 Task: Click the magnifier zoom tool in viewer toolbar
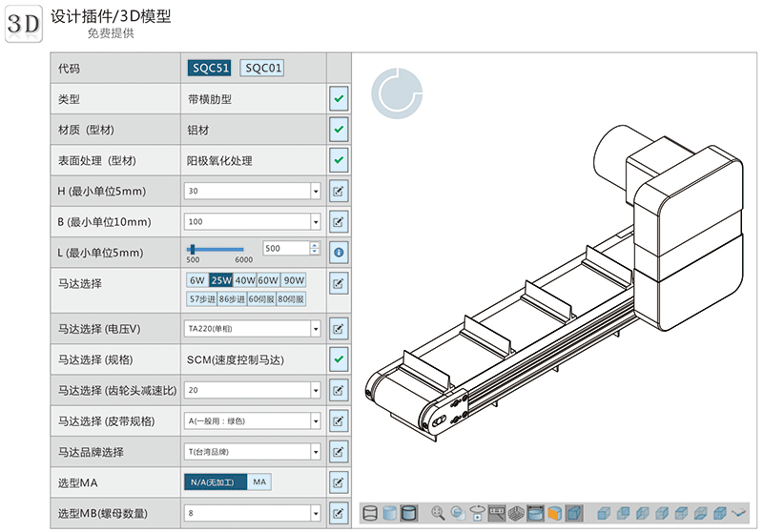click(438, 513)
